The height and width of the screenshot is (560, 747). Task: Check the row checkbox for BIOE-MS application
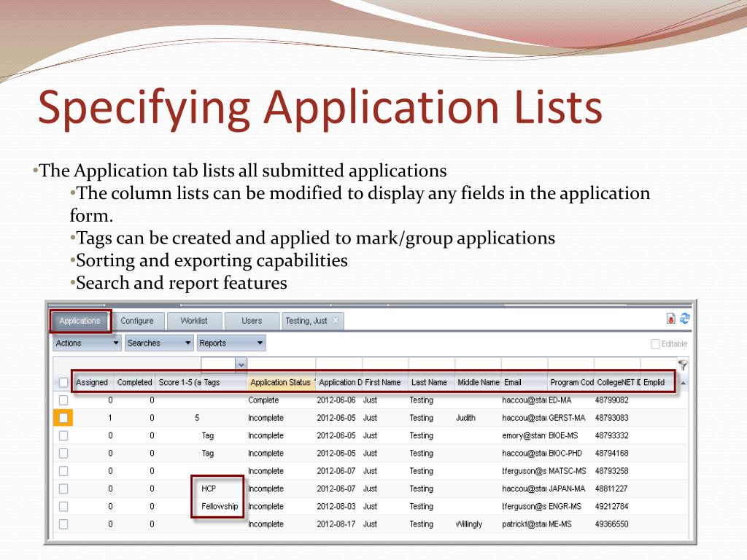coord(63,435)
